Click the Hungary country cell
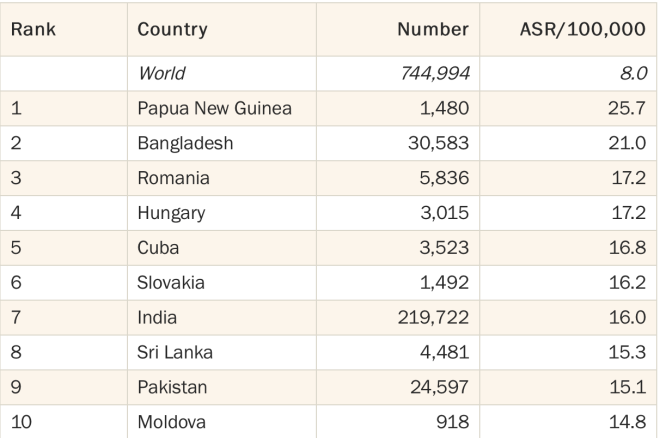 (171, 213)
